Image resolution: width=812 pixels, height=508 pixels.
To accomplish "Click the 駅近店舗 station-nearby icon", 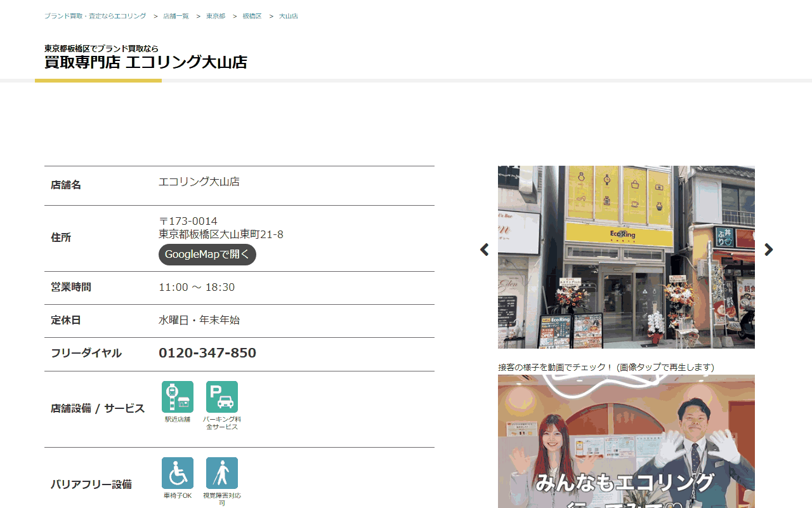I will [x=178, y=397].
